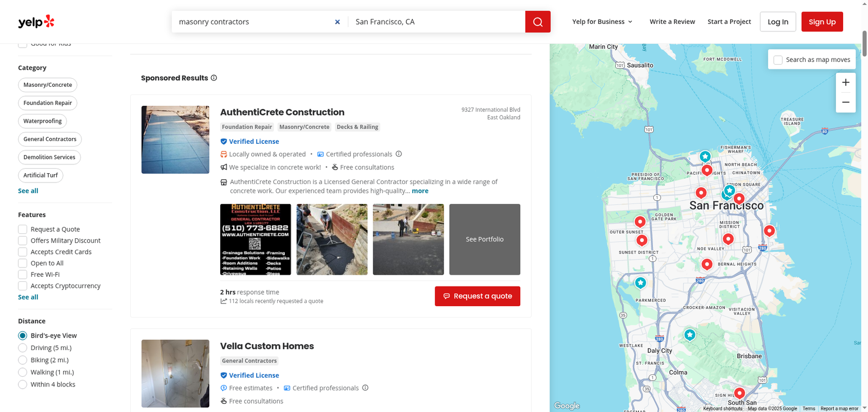Filter by Foundation Repair category chip

tap(48, 103)
